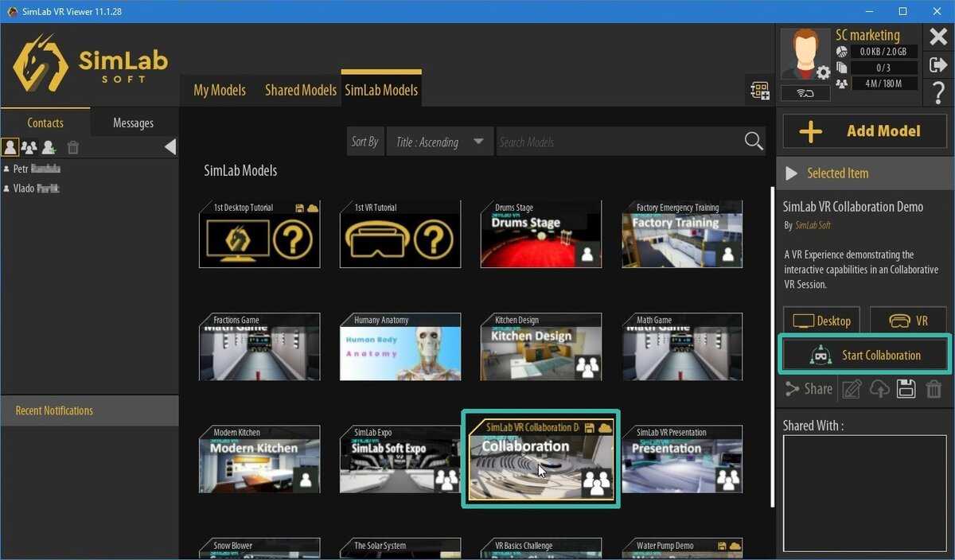955x560 pixels.
Task: Open the Title : Ascending sort dropdown
Action: [x=439, y=142]
